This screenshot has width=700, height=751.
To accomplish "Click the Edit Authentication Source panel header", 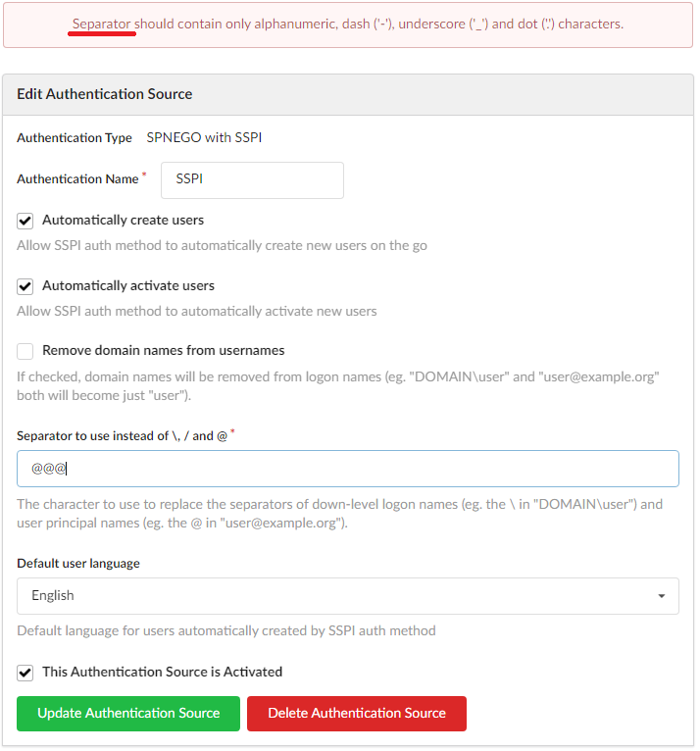I will 348,94.
